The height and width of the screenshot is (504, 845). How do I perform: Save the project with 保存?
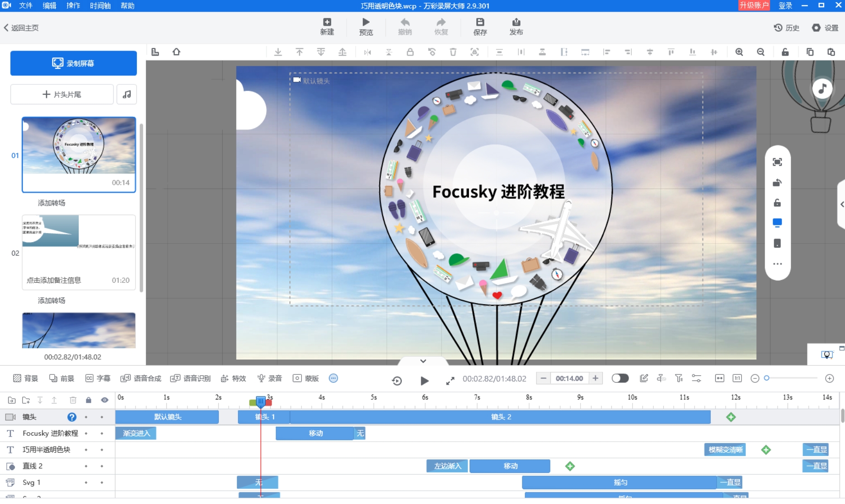[480, 26]
